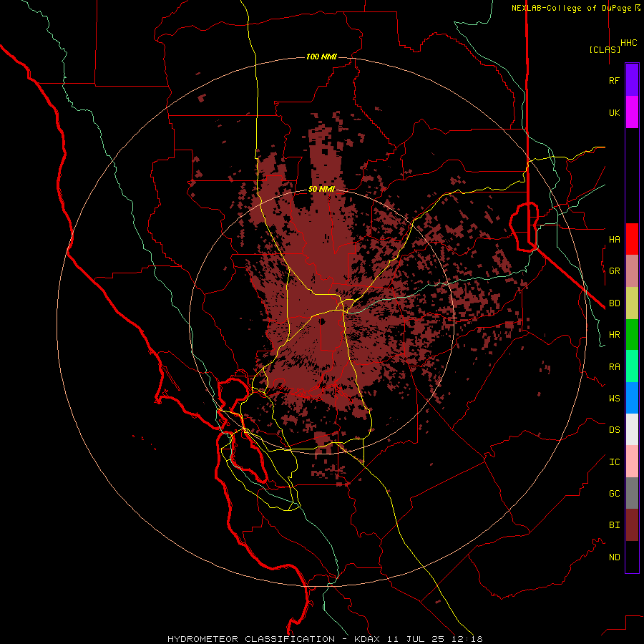
Task: Click the 50 NMI range ring label
Action: (x=321, y=189)
